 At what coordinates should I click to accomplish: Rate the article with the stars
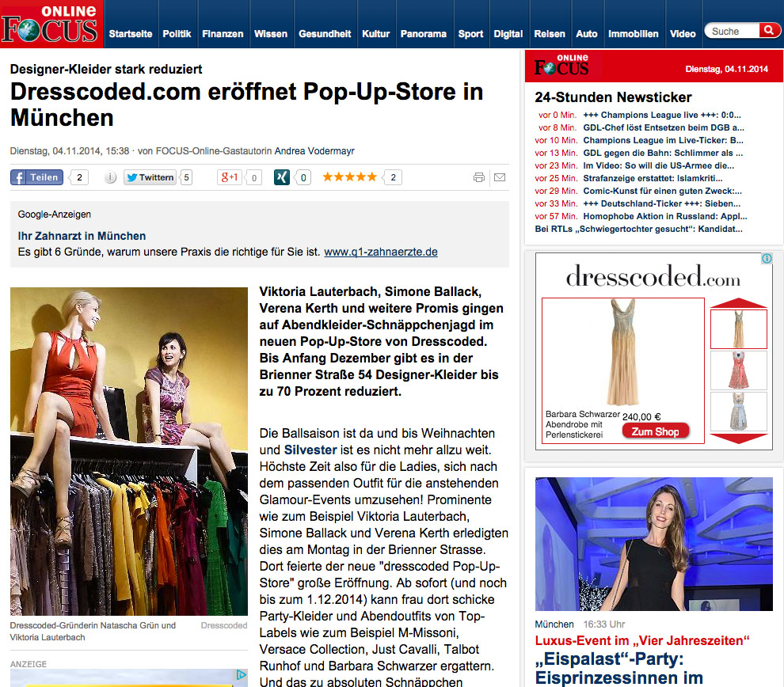pyautogui.click(x=349, y=176)
